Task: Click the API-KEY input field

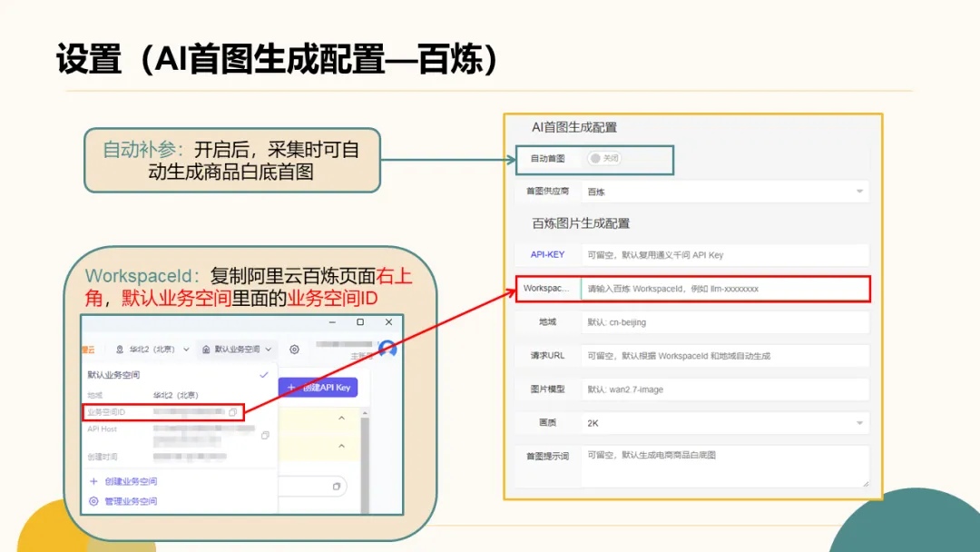Action: (x=725, y=255)
